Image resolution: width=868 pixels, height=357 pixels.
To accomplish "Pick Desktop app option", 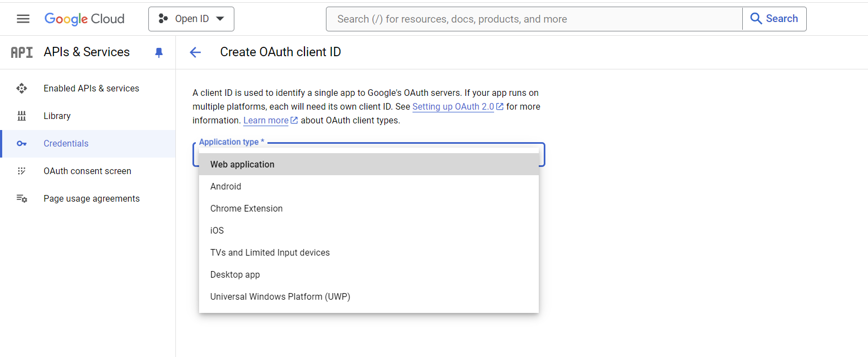I will tap(369, 274).
